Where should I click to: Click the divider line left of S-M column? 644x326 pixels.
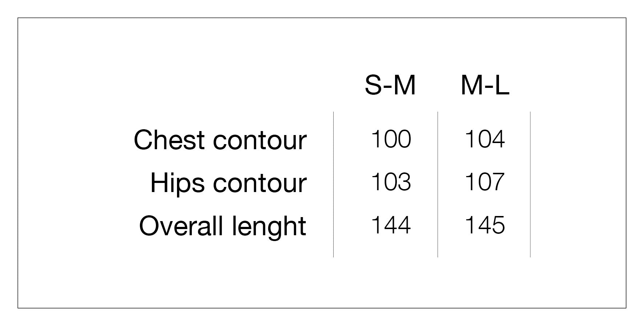click(333, 184)
